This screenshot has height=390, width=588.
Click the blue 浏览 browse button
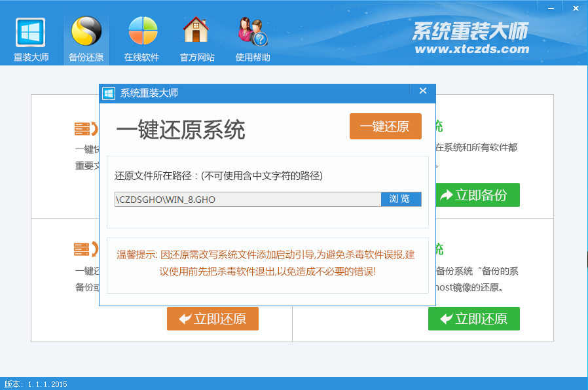coord(401,199)
